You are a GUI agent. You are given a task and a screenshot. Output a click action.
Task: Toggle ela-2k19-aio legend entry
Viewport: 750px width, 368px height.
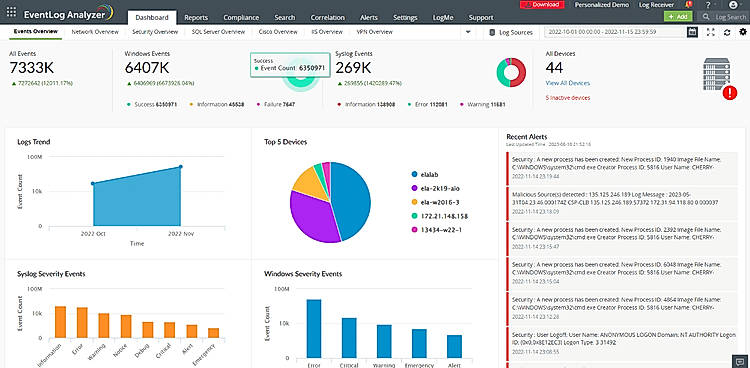(x=435, y=189)
